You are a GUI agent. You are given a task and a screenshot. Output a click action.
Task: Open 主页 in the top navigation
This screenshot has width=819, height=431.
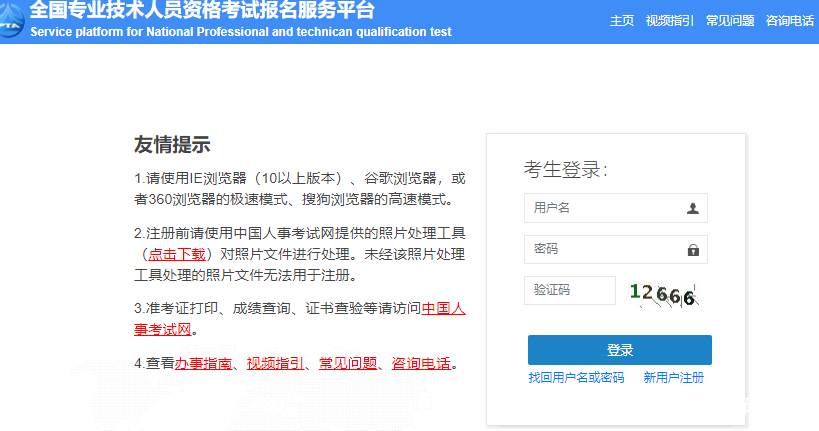point(622,21)
